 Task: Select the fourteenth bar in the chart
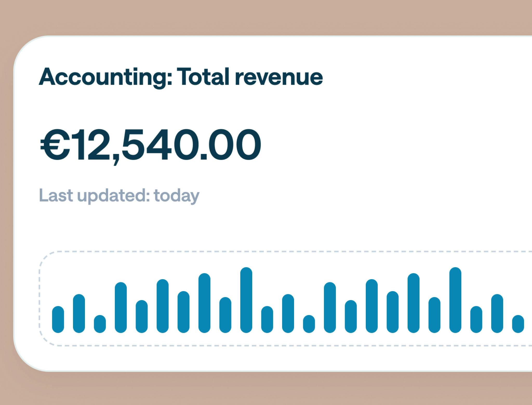coord(330,308)
